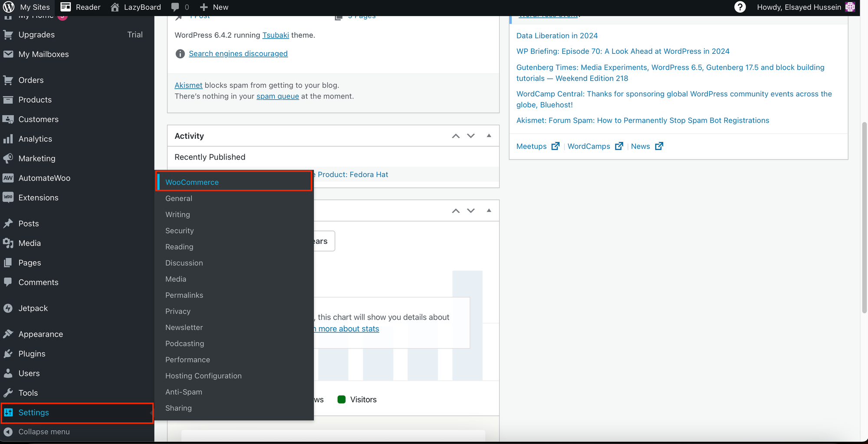Image resolution: width=868 pixels, height=444 pixels.
Task: Open the Search engines discouraged link
Action: click(238, 53)
